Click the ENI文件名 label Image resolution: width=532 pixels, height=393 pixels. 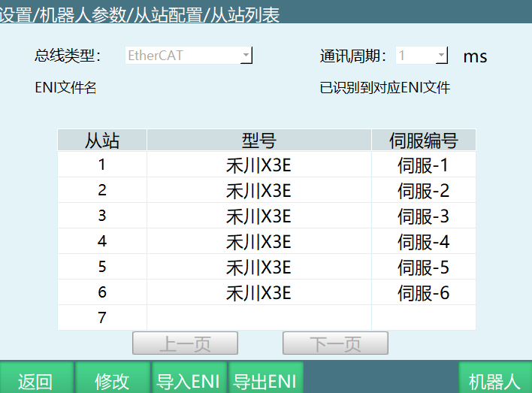pyautogui.click(x=66, y=88)
